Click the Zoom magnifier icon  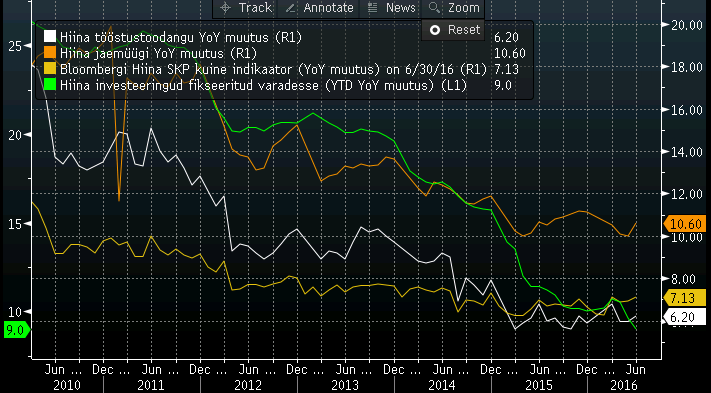[434, 7]
